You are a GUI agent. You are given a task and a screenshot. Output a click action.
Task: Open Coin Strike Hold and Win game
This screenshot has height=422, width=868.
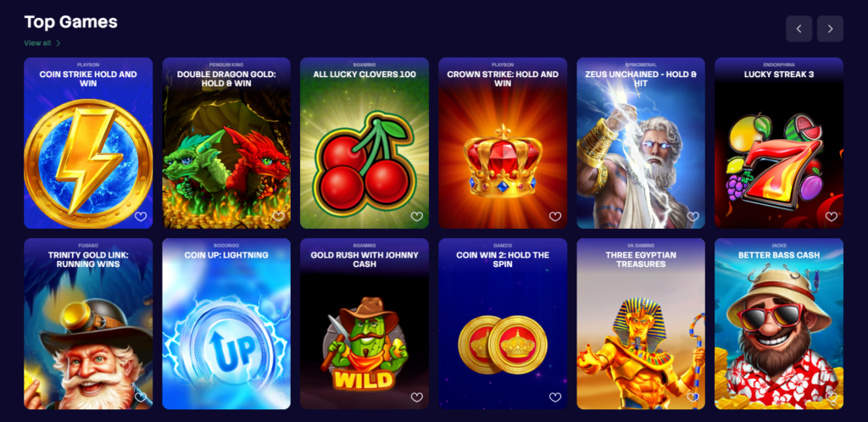coord(88,142)
